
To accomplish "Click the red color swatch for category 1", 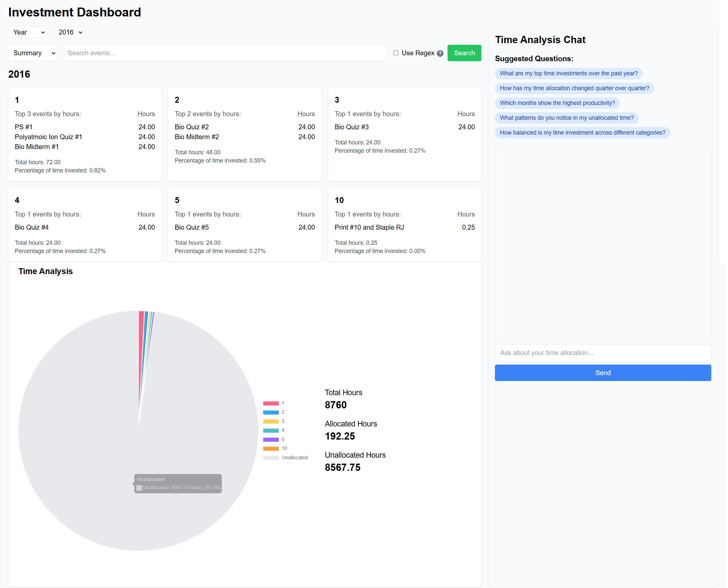I will click(x=271, y=403).
